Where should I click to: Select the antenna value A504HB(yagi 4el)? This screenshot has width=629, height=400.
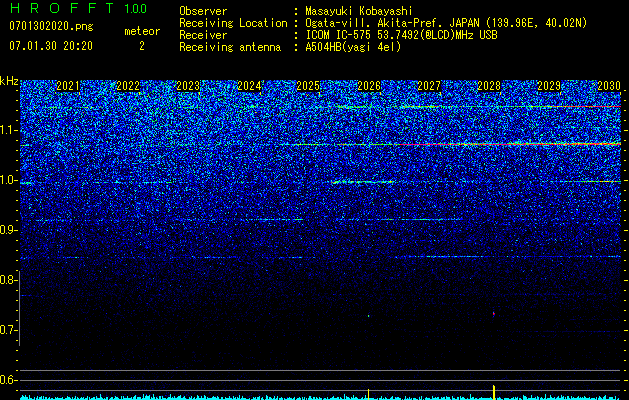(x=353, y=47)
